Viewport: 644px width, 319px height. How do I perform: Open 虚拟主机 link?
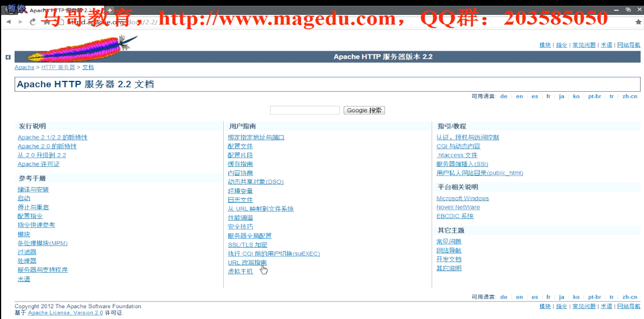click(241, 271)
